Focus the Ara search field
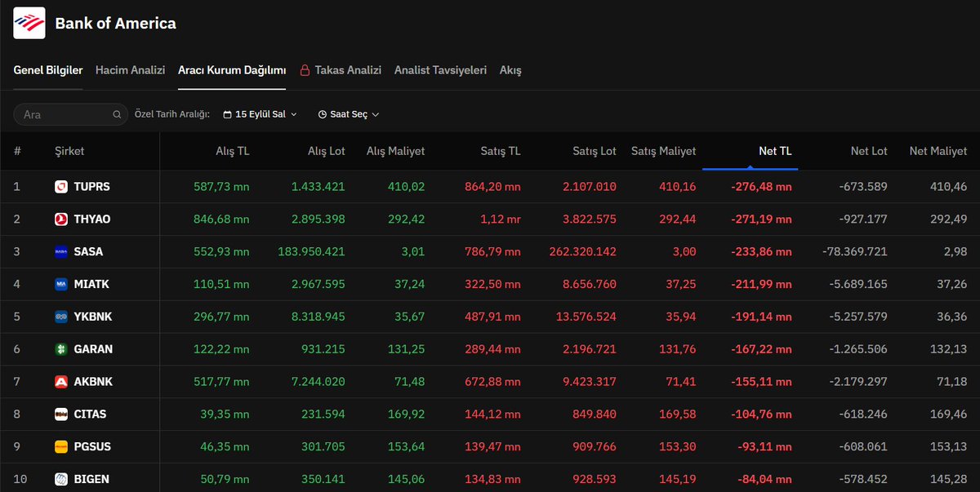The width and height of the screenshot is (980, 492). [71, 115]
